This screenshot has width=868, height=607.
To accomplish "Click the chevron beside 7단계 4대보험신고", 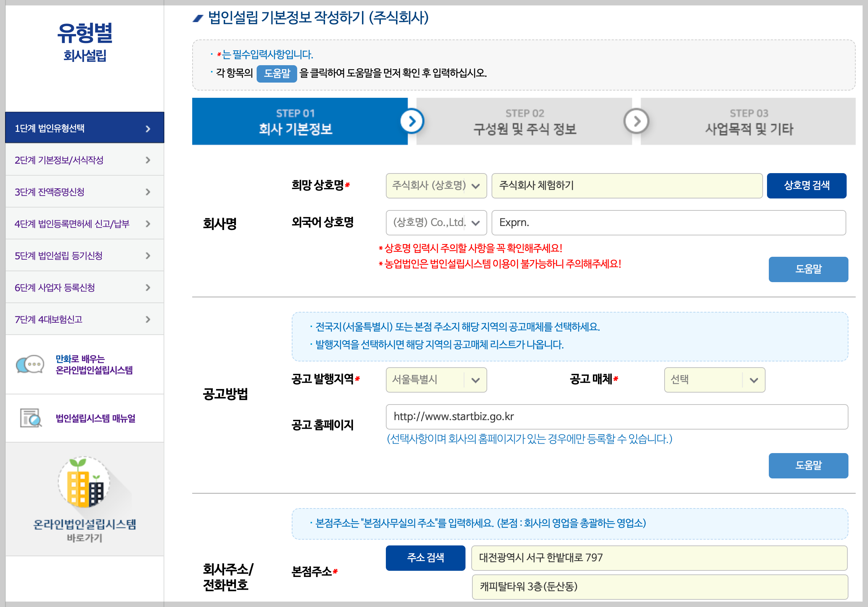I will pyautogui.click(x=148, y=319).
